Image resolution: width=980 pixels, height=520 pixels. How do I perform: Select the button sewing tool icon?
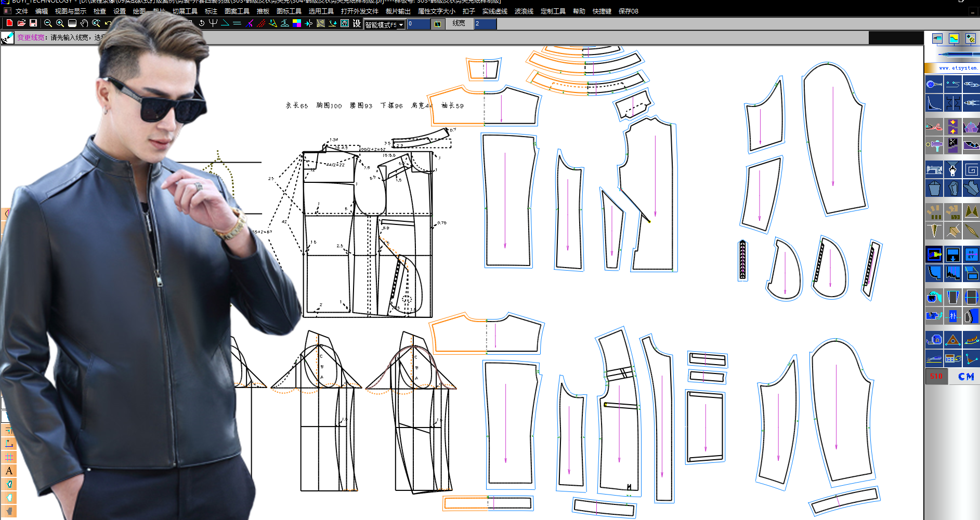[934, 84]
